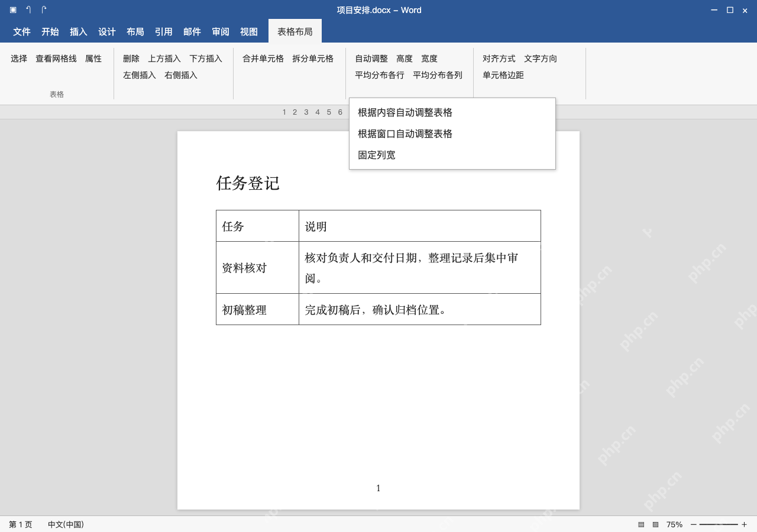Collapse the 自动调整 dropdown
The image size is (757, 532).
click(x=371, y=59)
